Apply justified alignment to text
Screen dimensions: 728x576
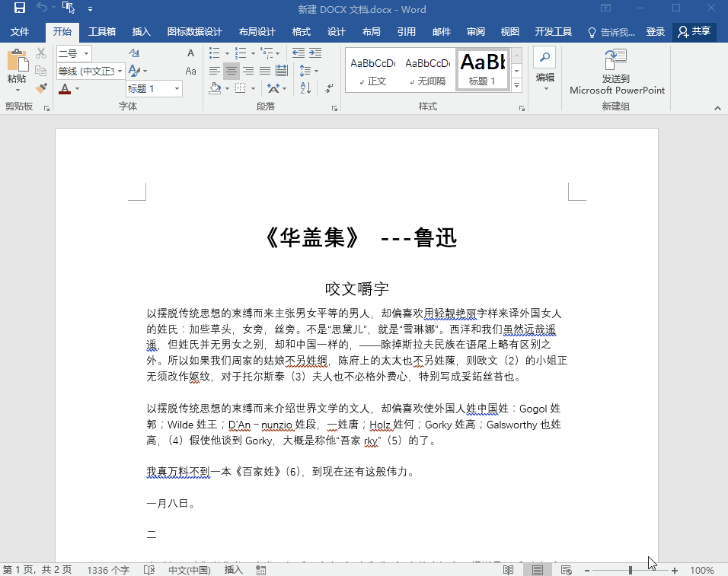pos(264,70)
